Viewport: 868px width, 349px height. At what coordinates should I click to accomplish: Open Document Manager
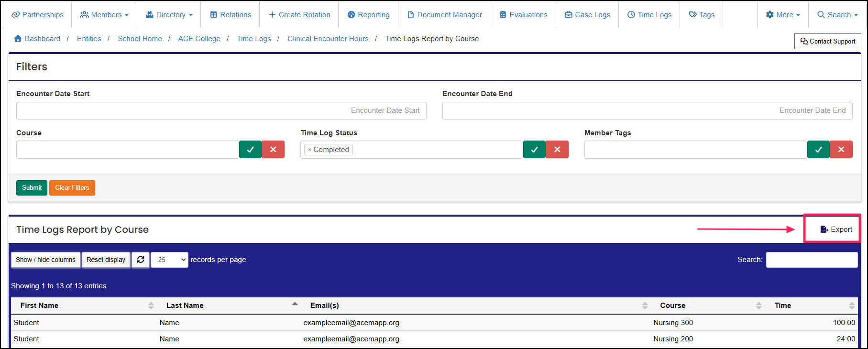pos(444,15)
